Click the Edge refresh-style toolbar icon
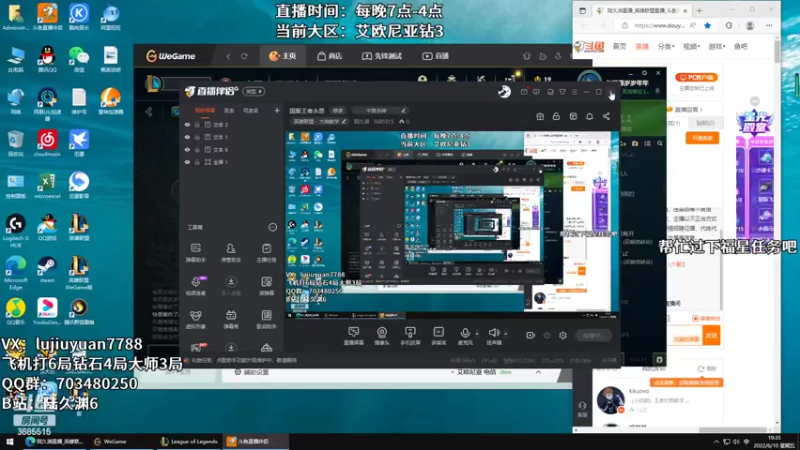 coord(729,26)
